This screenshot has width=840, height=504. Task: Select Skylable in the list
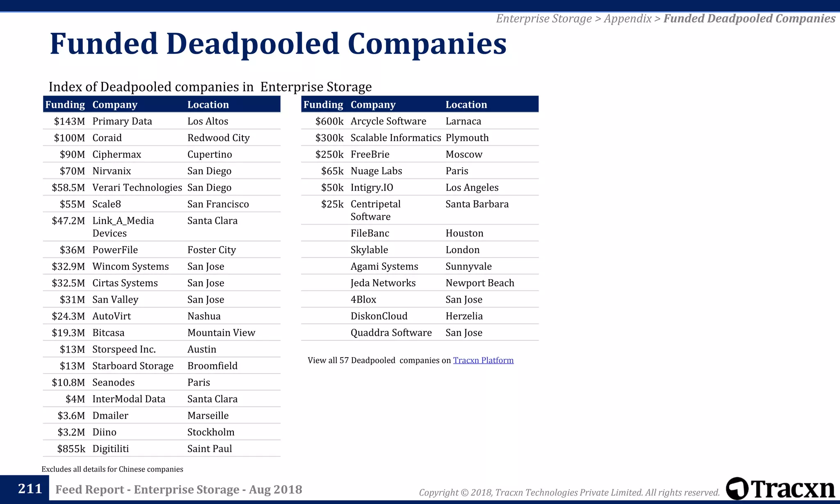(x=369, y=250)
